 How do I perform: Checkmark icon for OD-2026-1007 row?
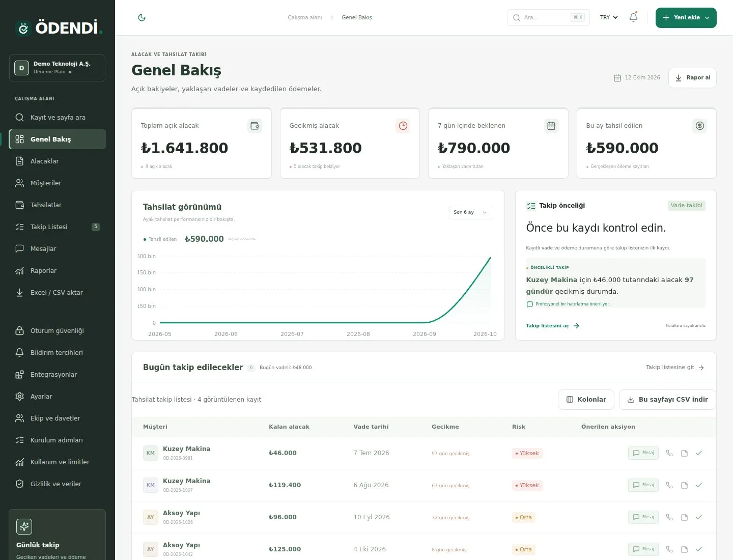tap(699, 485)
